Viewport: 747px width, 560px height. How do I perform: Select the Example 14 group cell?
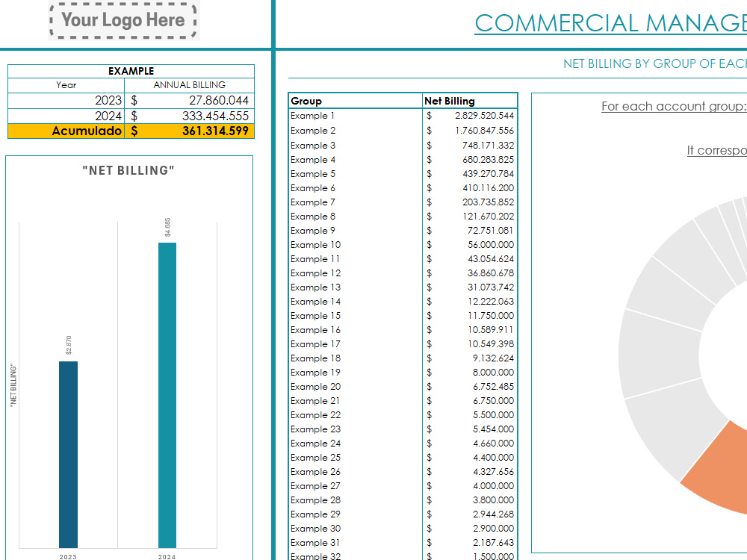pyautogui.click(x=356, y=302)
